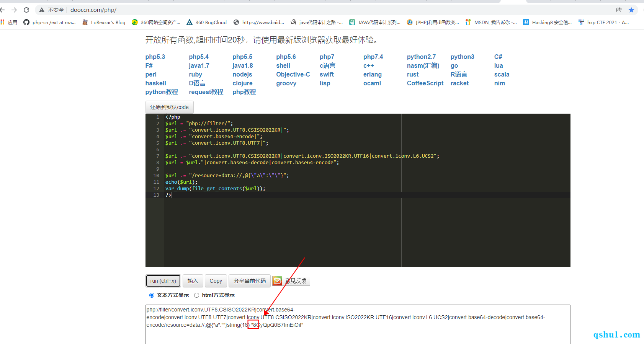
Task: Click 还原到默认code button
Action: [169, 107]
